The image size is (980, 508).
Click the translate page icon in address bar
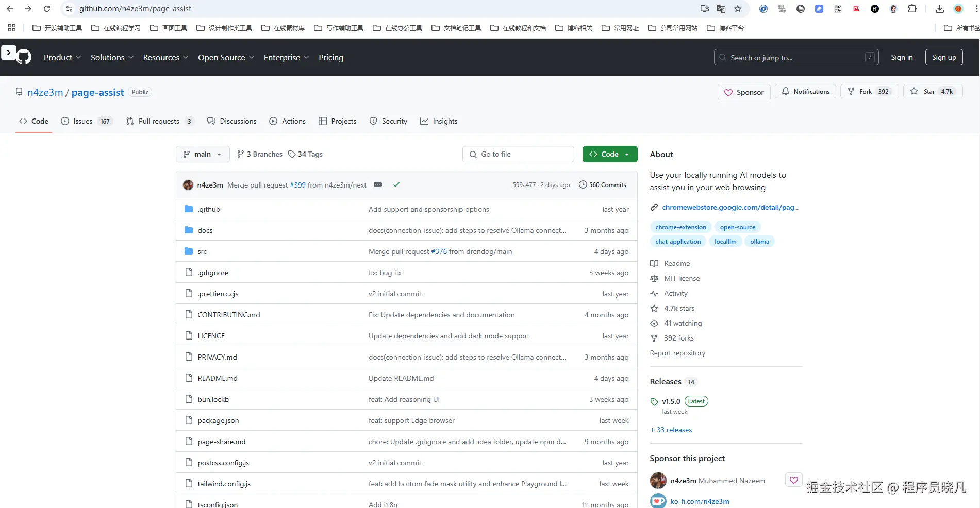click(721, 9)
